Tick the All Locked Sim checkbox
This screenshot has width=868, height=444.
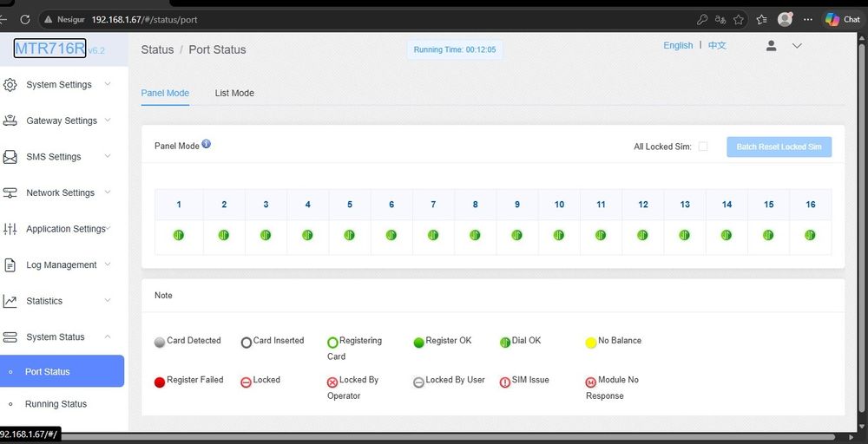(x=703, y=147)
